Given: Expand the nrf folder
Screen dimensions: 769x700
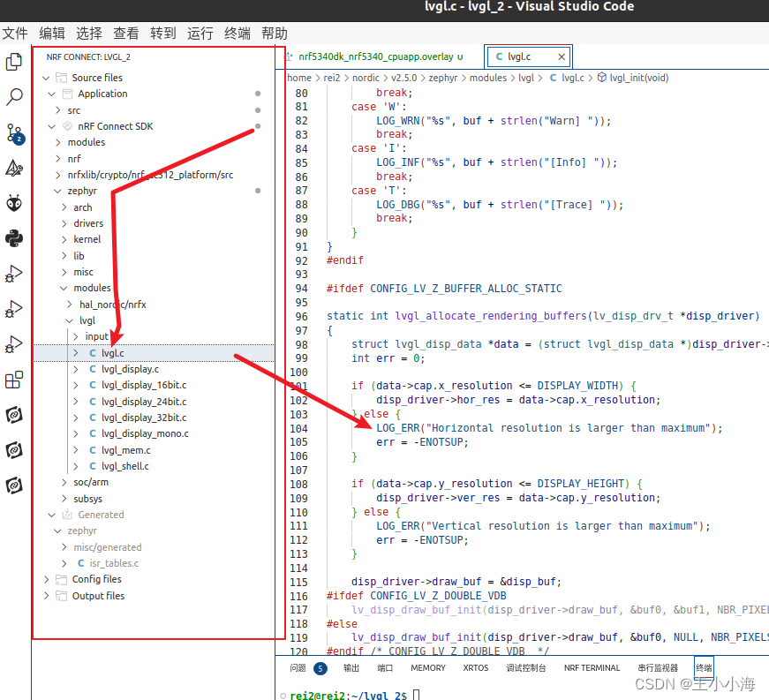Looking at the screenshot, I should [58, 158].
